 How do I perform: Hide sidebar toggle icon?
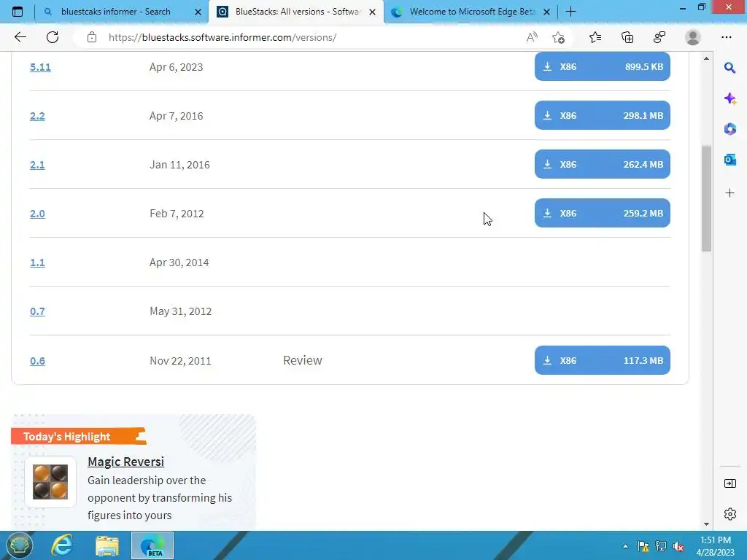pos(729,483)
